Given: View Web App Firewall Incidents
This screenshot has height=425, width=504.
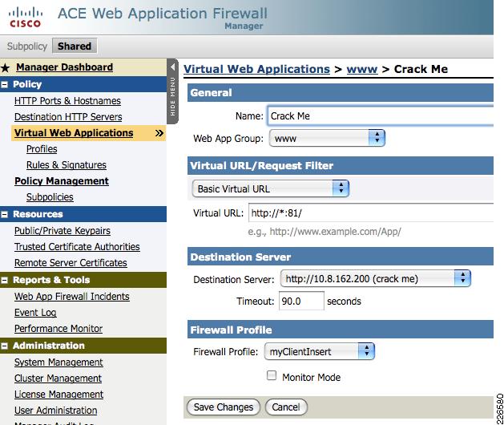Looking at the screenshot, I should 72,297.
